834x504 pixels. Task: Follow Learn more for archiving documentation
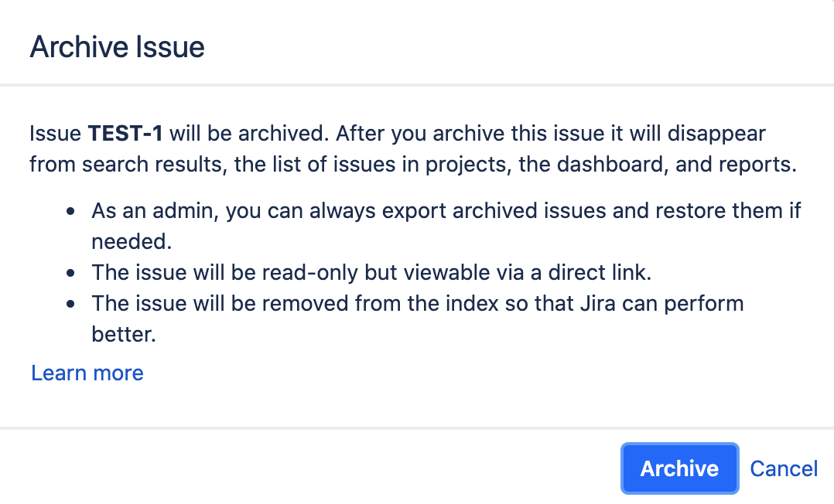pos(87,373)
